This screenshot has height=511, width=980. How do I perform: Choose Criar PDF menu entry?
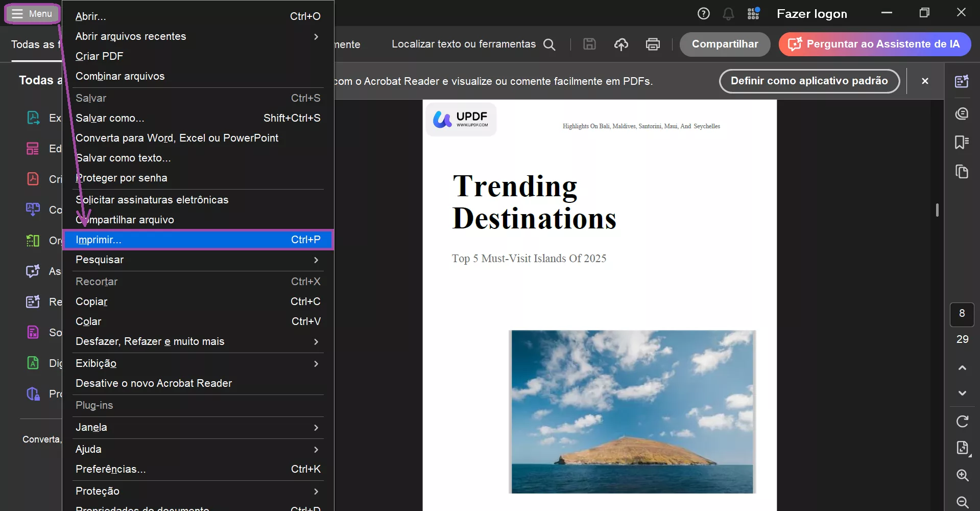[x=100, y=56]
